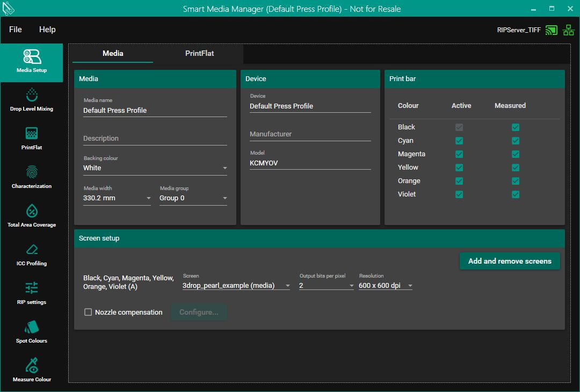Select the PrintFlat sidebar icon
Image resolution: width=580 pixels, height=392 pixels.
[x=32, y=139]
